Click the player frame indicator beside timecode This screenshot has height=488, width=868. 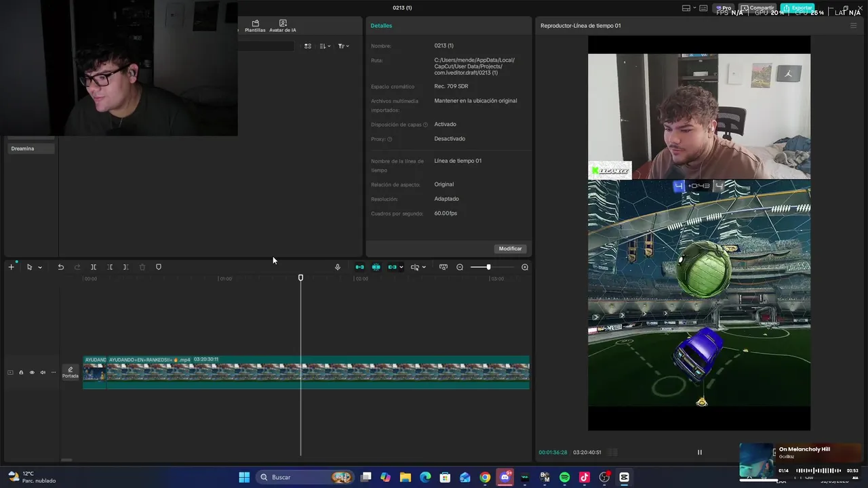612,452
